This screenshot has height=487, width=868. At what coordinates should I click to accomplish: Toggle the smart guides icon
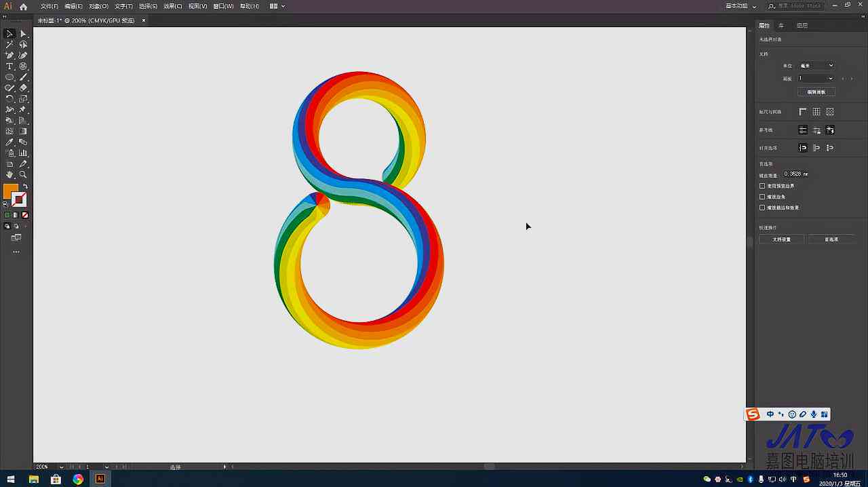[x=830, y=130]
